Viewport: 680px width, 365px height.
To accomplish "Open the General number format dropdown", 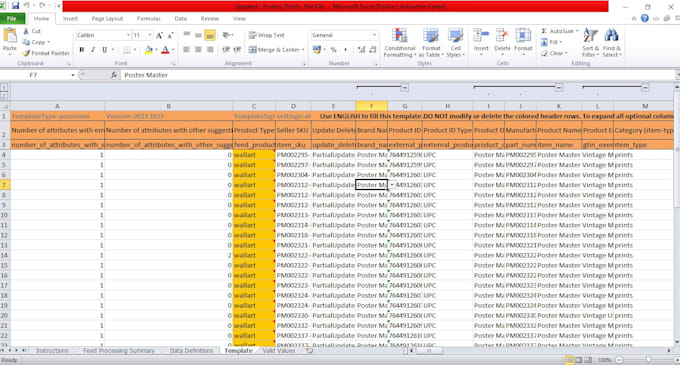I will 374,35.
